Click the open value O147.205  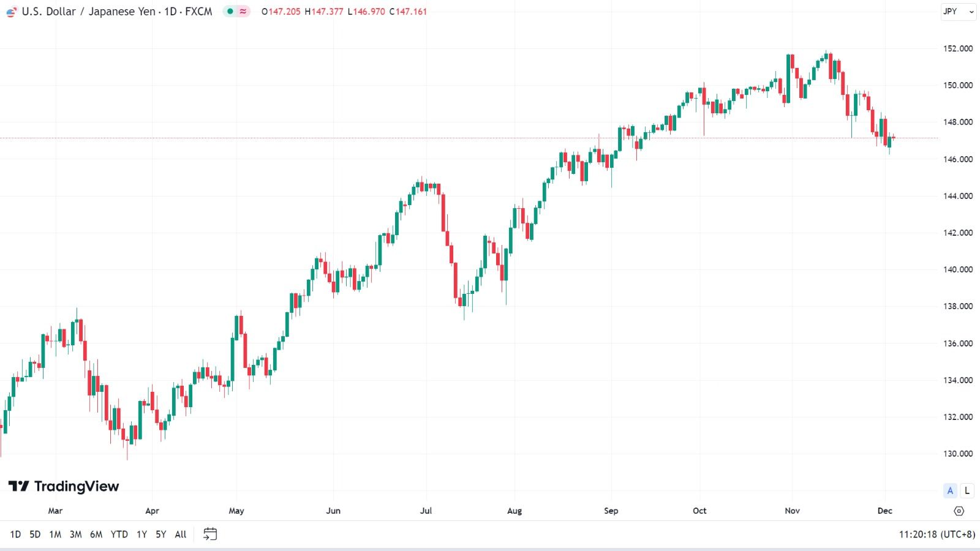point(281,12)
